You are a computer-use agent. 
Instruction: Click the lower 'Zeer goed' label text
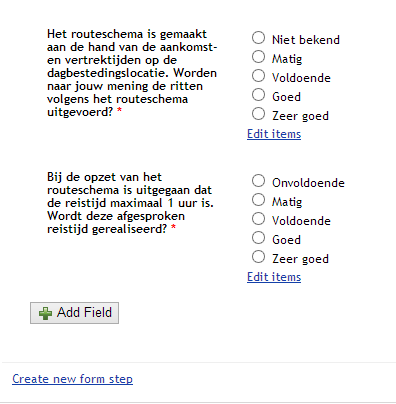(300, 259)
